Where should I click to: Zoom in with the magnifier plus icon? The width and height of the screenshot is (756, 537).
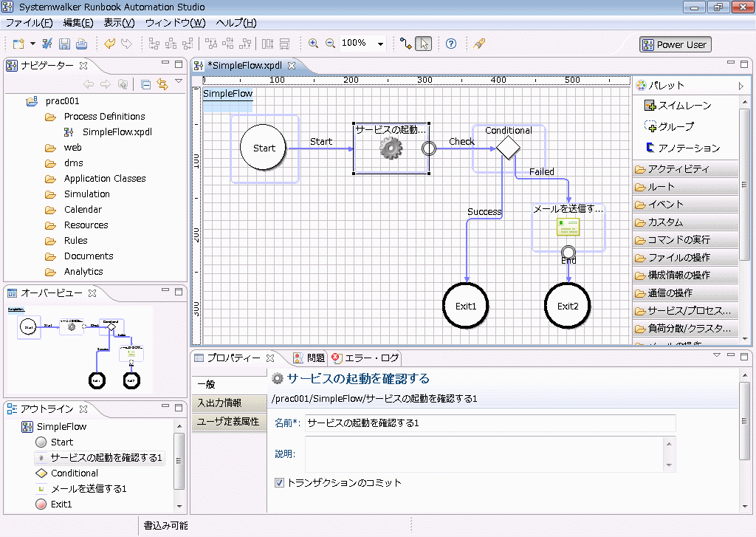click(313, 44)
